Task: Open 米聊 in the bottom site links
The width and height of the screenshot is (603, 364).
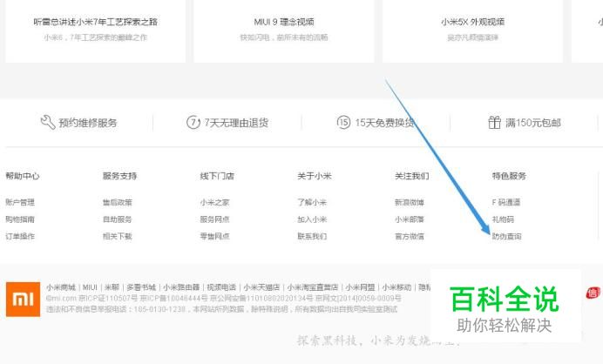Action: click(x=112, y=287)
